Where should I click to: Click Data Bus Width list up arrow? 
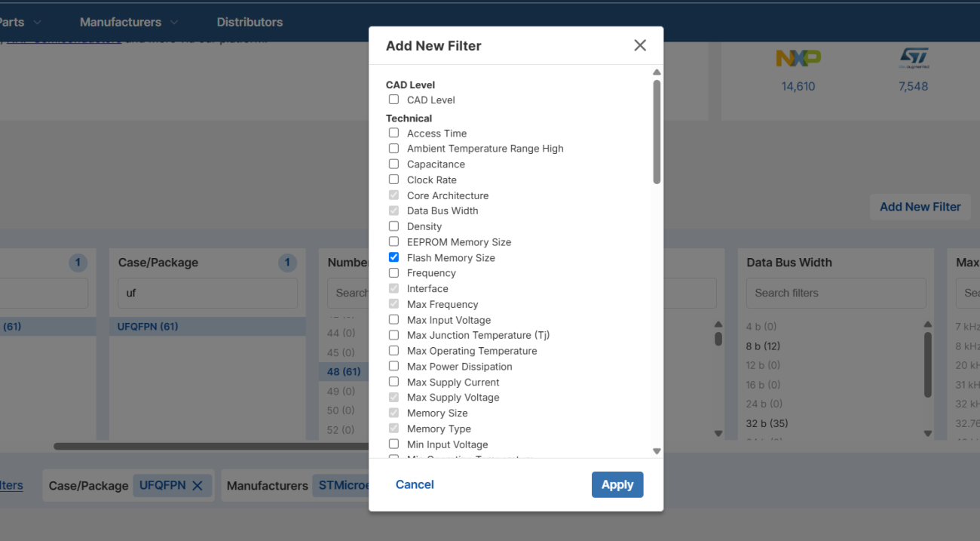[928, 325]
